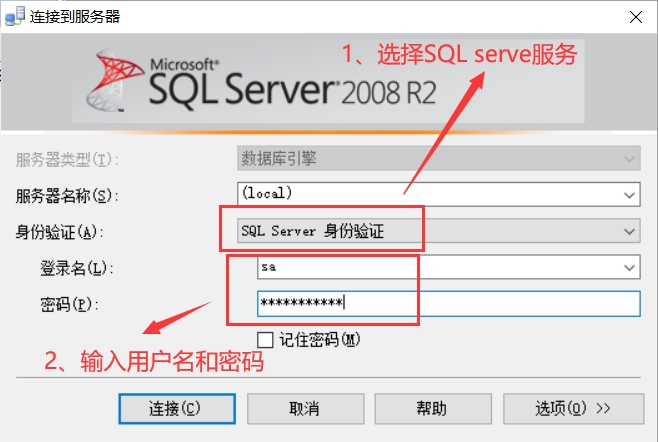Open the 服务器名称 dropdown arrow
This screenshot has width=658, height=442.
pyautogui.click(x=629, y=195)
